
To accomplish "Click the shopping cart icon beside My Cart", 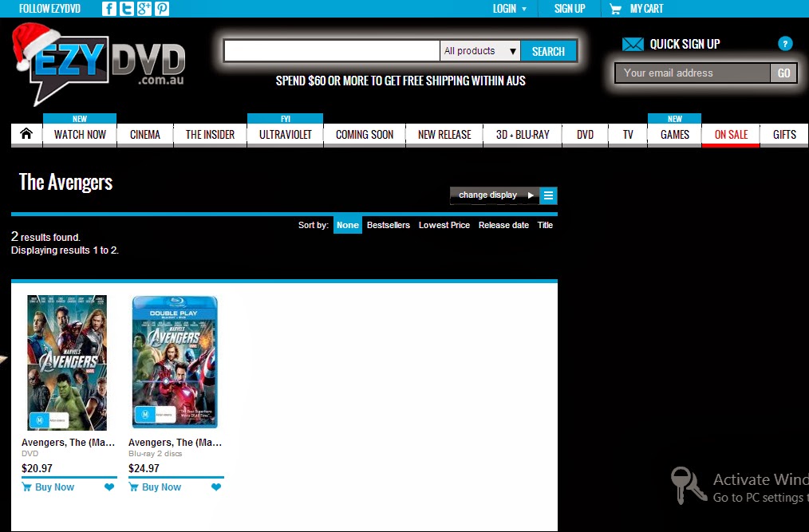I will click(615, 9).
